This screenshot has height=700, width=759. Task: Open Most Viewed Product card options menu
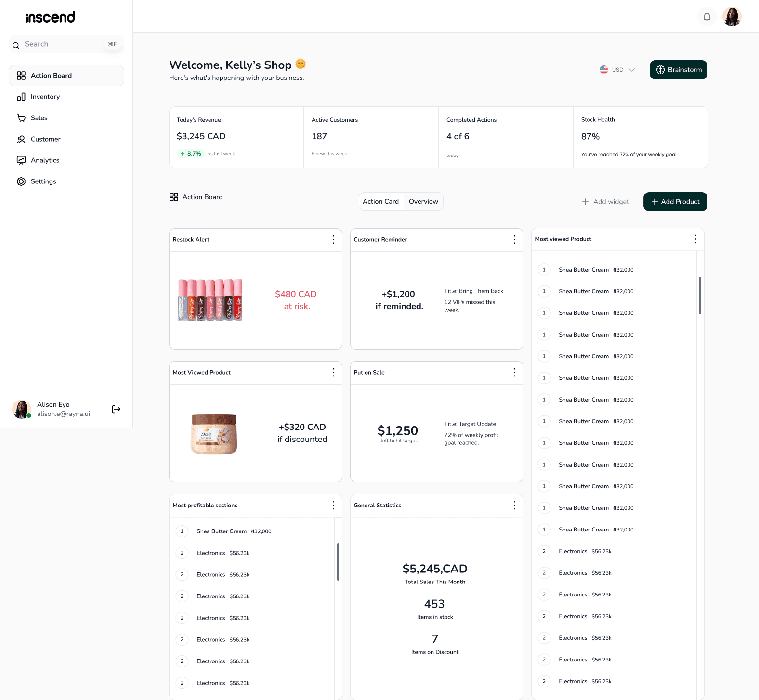pyautogui.click(x=333, y=373)
